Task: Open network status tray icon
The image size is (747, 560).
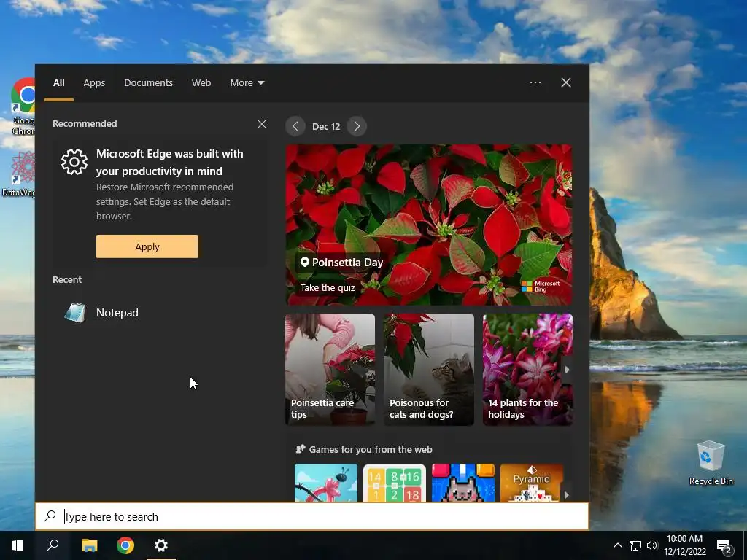Action: [x=635, y=545]
